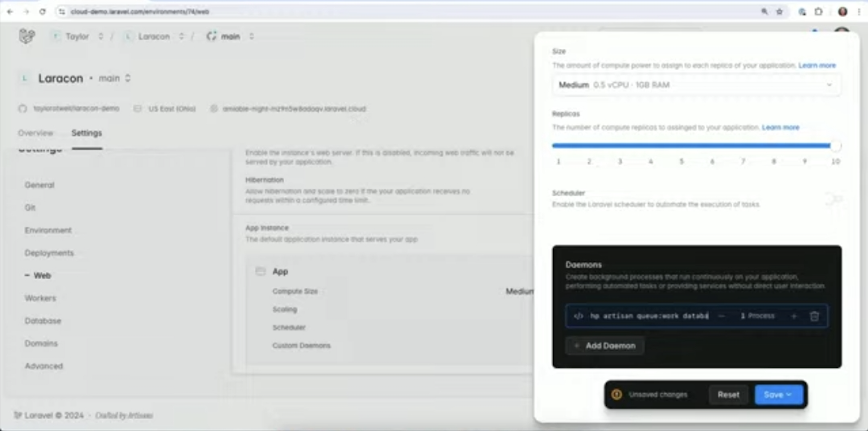Viewport: 868px width, 431px height.
Task: Open Git settings section
Action: [30, 207]
